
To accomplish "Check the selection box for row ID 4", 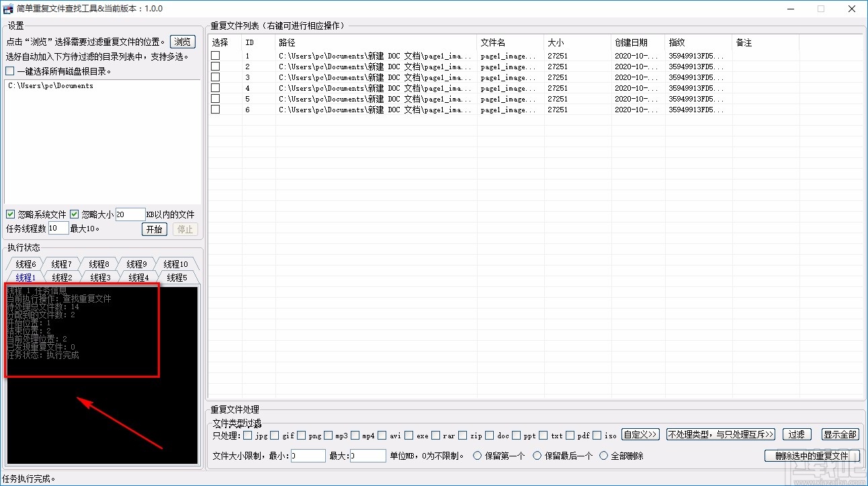I will [216, 88].
